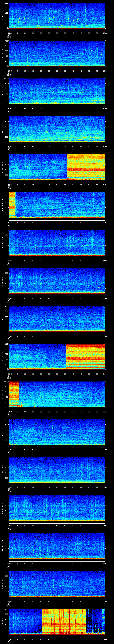
Task: Click the loud broadband burst in the 10:18:00 panel
Action: click(86, 167)
